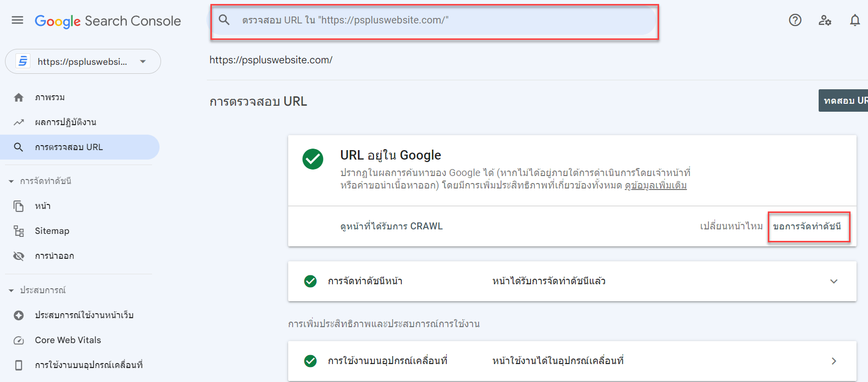This screenshot has height=382, width=868.
Task: Open the help question mark icon
Action: point(795,20)
